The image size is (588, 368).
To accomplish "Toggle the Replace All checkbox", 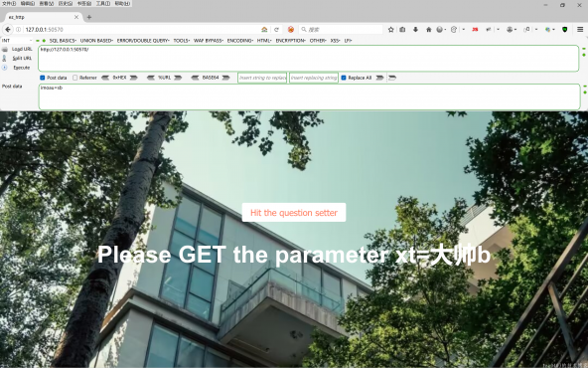I will click(344, 78).
